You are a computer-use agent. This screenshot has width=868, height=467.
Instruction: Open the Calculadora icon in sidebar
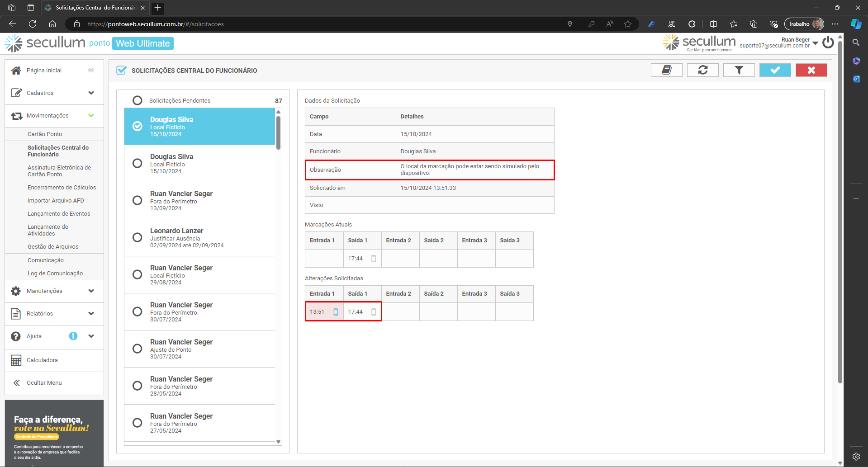point(16,360)
